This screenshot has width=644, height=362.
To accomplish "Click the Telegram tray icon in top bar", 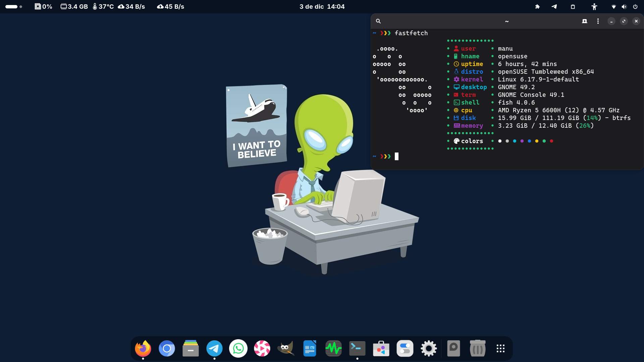I will 554,7.
